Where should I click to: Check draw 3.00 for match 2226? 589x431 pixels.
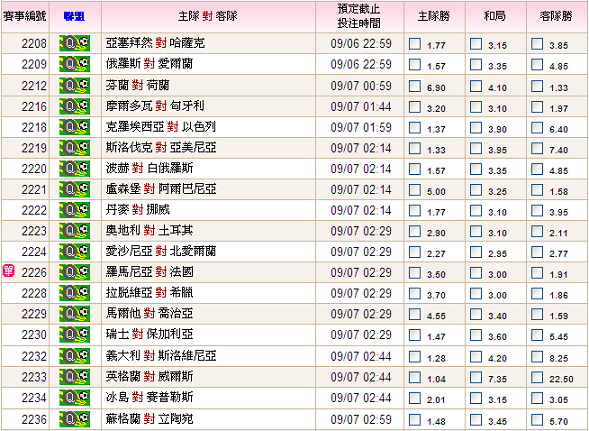(476, 273)
